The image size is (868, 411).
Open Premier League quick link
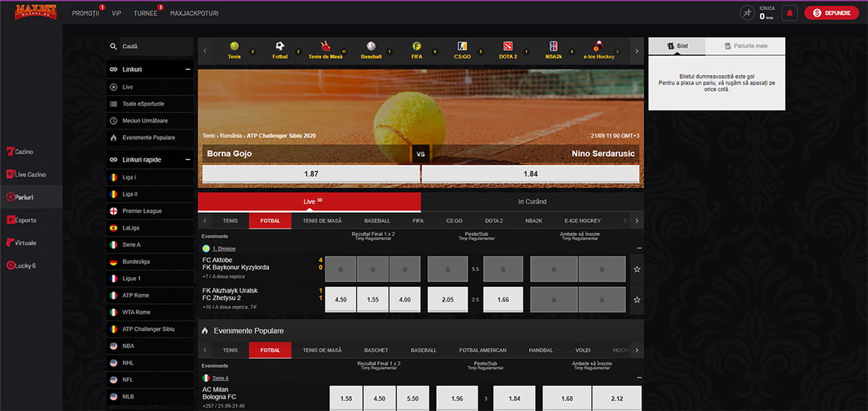coord(150,211)
